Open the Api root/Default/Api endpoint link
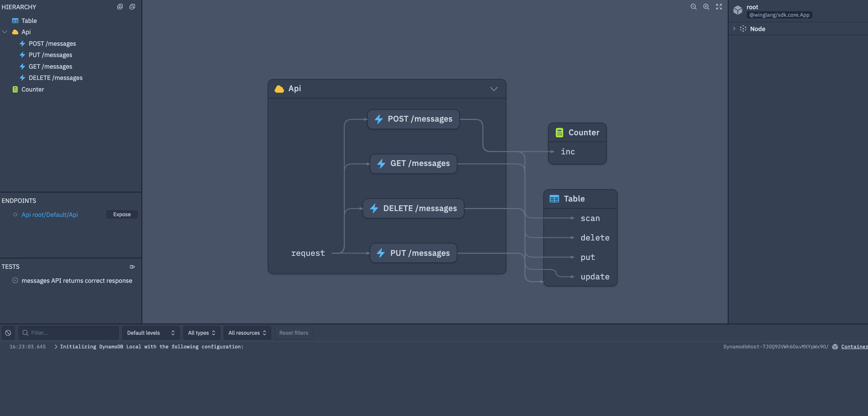 (50, 214)
